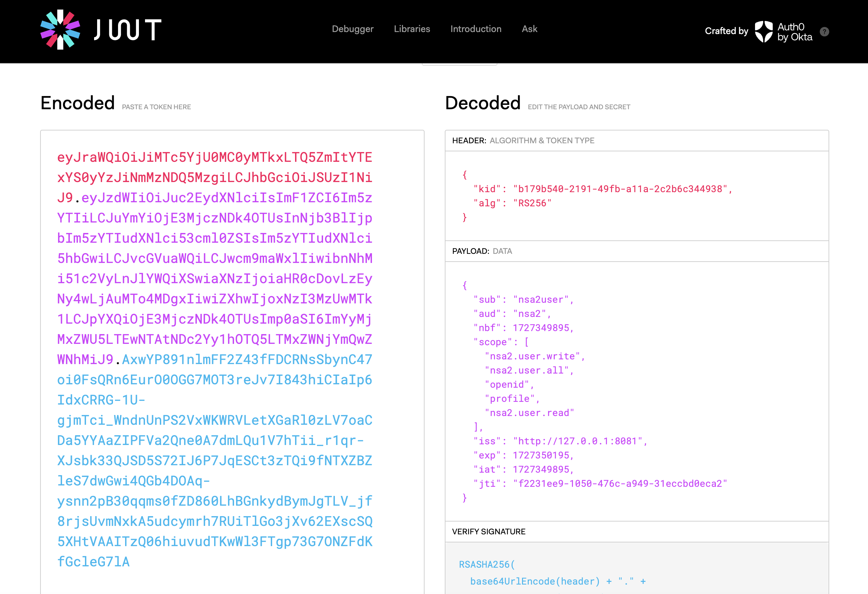Click the JWT wordmark in header
This screenshot has width=868, height=594.
[x=128, y=30]
